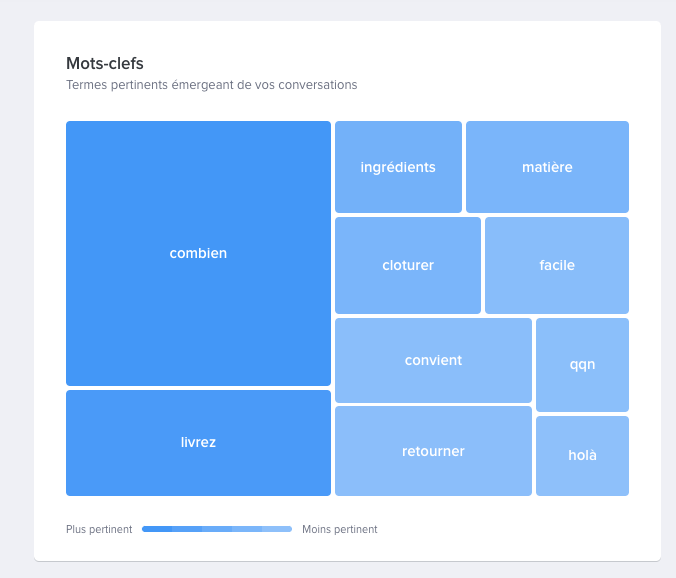Select the 'combien' keyword tile
The height and width of the screenshot is (578, 676).
(198, 253)
